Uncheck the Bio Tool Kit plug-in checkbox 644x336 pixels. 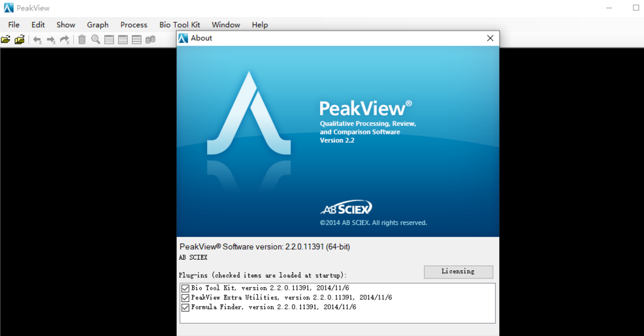[x=185, y=288]
